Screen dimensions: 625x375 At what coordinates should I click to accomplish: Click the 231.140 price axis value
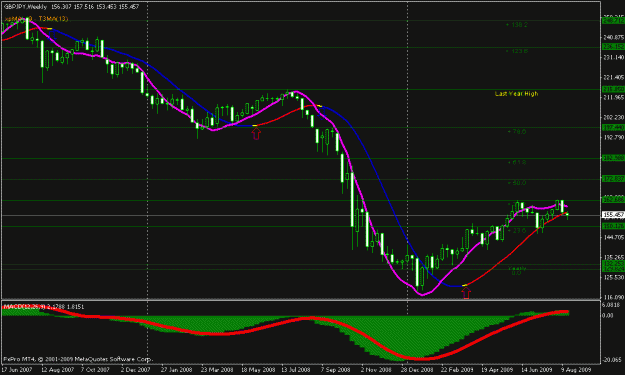pos(613,58)
